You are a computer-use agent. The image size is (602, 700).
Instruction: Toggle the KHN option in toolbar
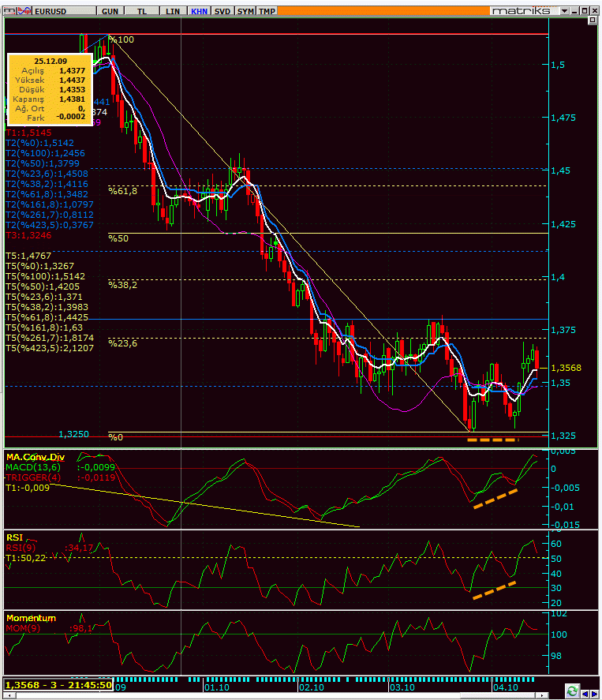coord(199,11)
